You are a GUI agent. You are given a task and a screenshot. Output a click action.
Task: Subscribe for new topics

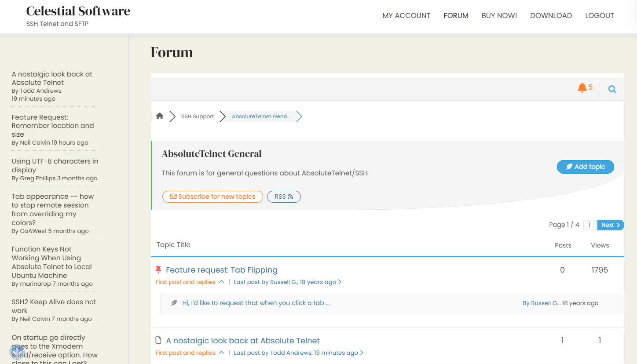212,197
